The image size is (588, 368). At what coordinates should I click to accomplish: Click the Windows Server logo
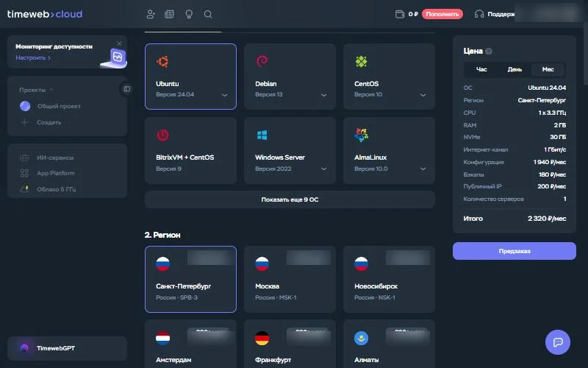click(x=262, y=135)
